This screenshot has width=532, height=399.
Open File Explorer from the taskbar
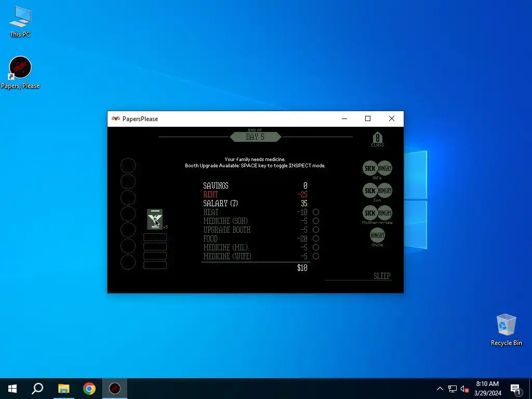[63, 389]
